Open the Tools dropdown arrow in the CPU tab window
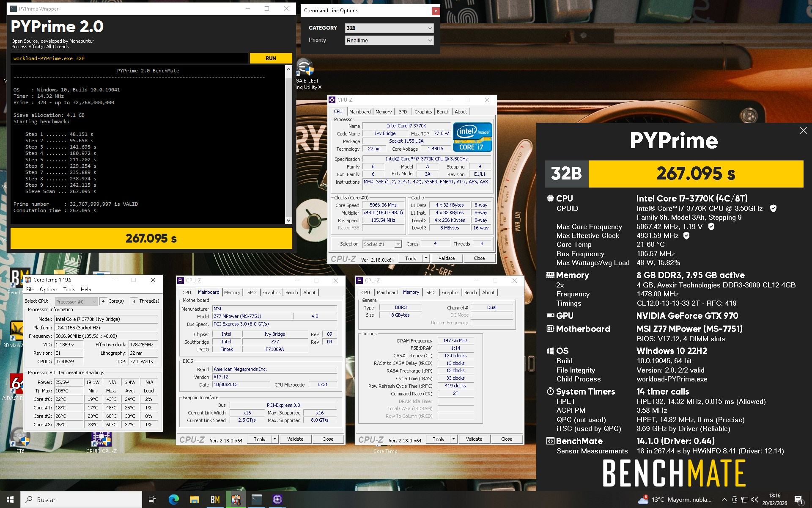Screen dimensions: 812x508 click(426, 258)
